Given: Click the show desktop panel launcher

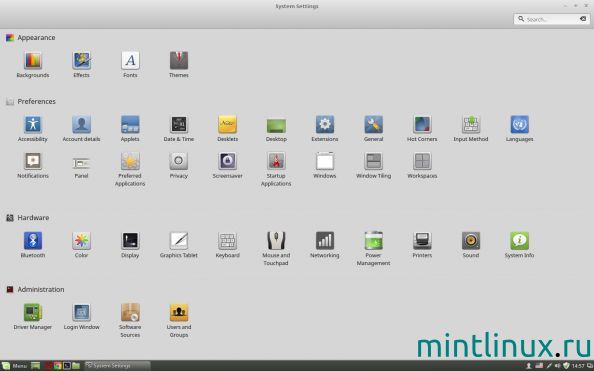Looking at the screenshot, I should pyautogui.click(x=35, y=366).
